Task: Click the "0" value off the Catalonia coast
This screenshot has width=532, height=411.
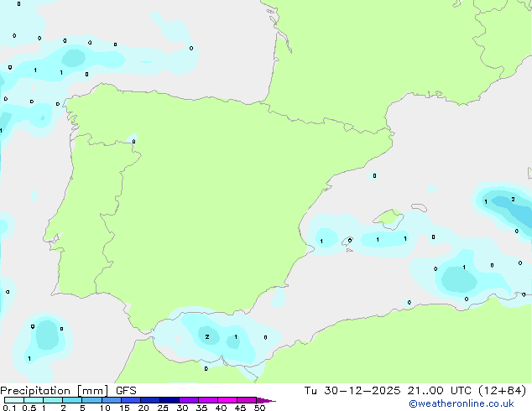Action: click(374, 175)
